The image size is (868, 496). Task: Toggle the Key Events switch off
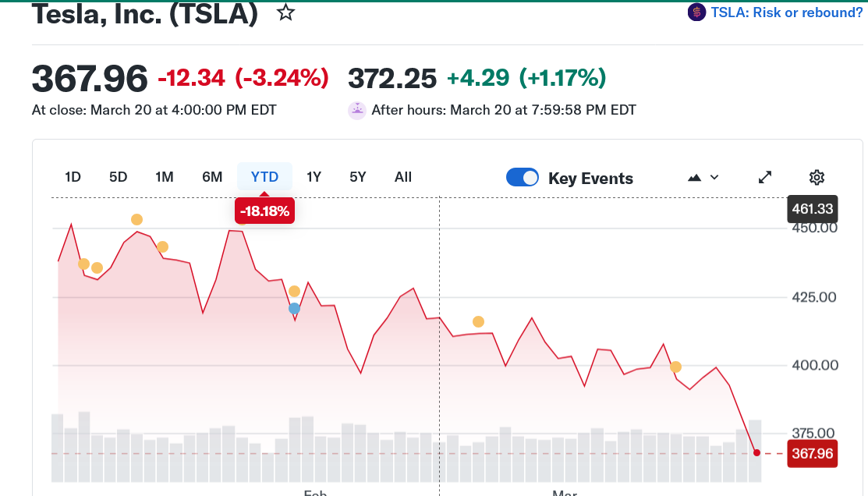click(x=522, y=178)
